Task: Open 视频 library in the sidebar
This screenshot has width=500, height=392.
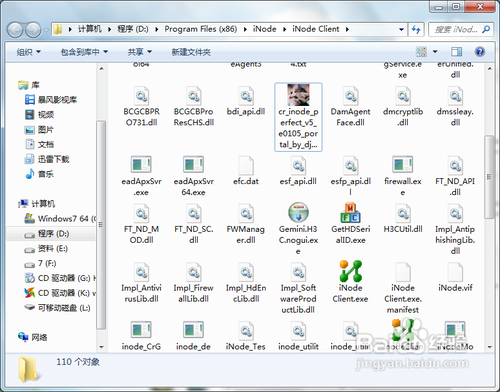Action: (40, 115)
